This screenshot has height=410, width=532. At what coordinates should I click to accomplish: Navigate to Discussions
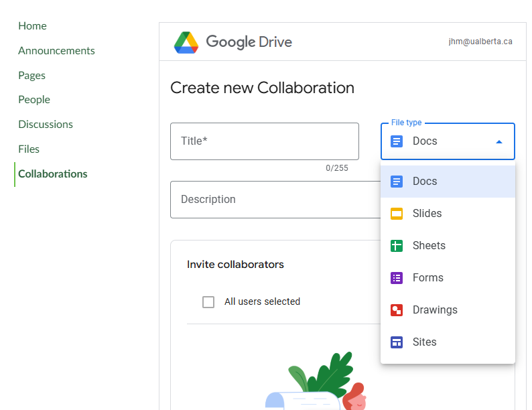tap(46, 125)
